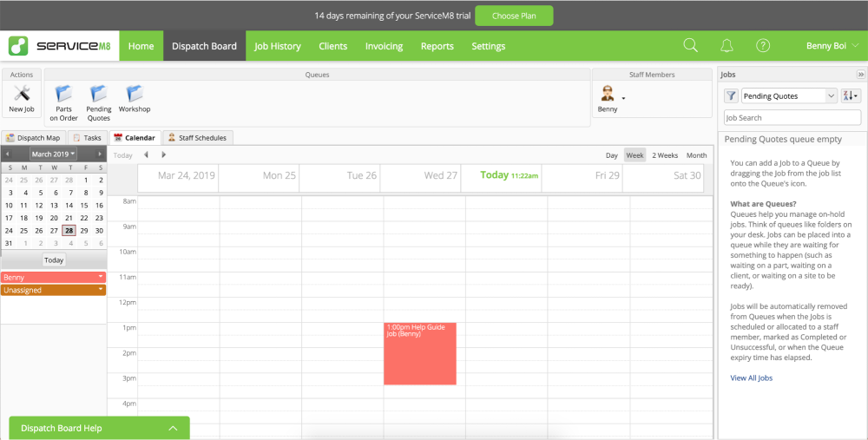868x440 pixels.
Task: Expand the Dispatch Board Help panel
Action: point(100,428)
